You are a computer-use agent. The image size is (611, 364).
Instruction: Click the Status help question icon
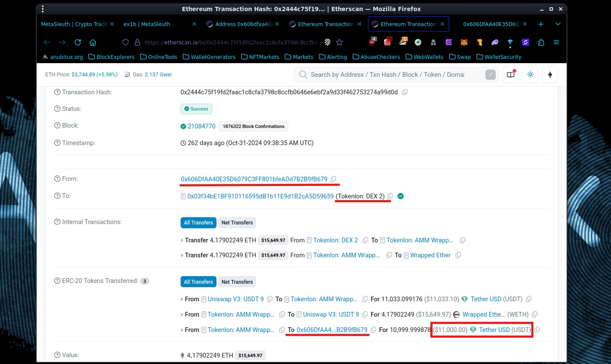click(x=57, y=109)
